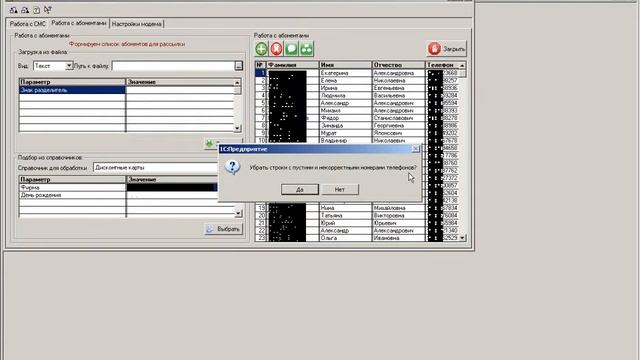Open the Справочник для обработки combo box
The image size is (640, 360).
(x=155, y=168)
